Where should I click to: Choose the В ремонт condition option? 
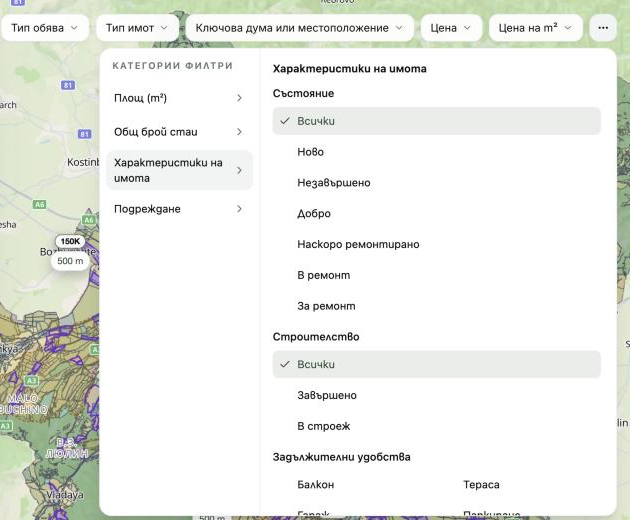437,275
